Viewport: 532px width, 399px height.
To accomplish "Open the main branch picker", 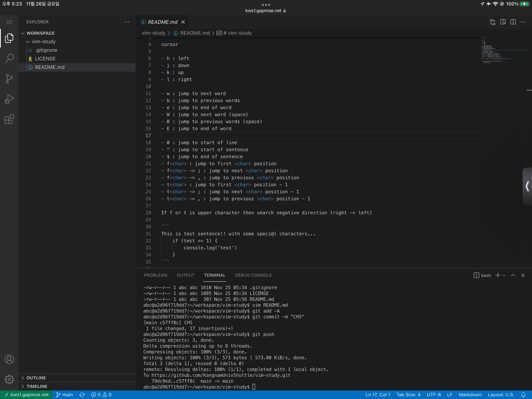I will pos(64,395).
